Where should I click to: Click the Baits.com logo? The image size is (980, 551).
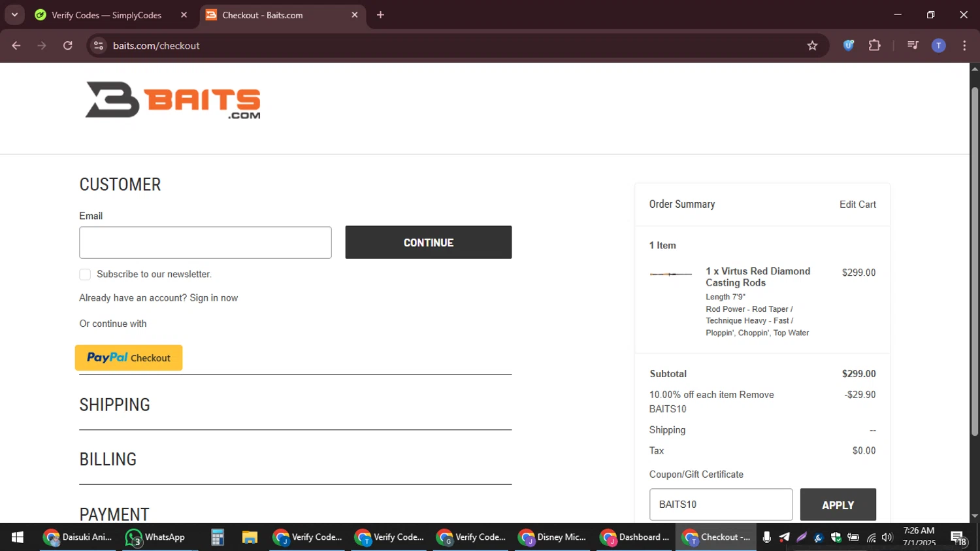point(172,100)
